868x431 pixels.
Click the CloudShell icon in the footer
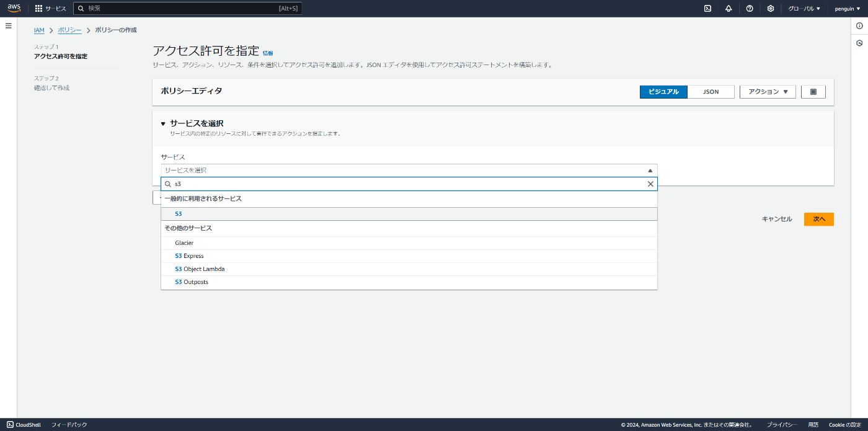coord(11,425)
